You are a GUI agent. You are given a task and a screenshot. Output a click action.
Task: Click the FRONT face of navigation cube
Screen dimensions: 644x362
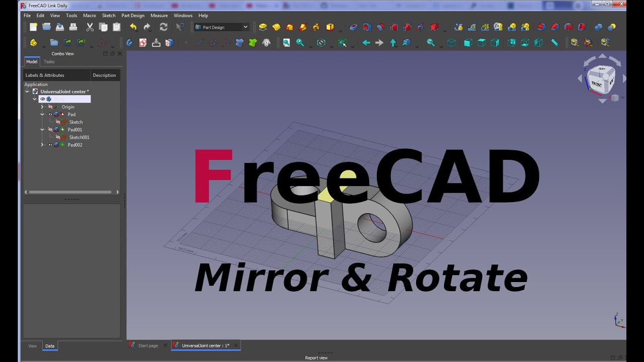(597, 83)
